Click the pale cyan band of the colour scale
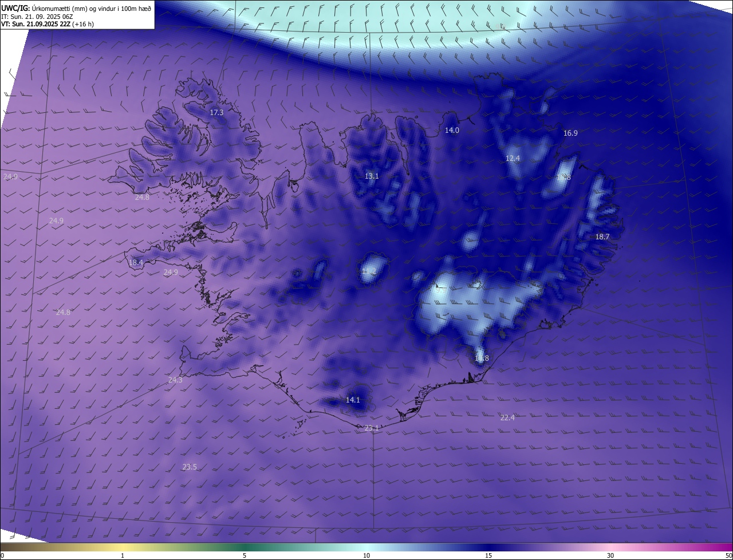Viewport: 733px width, 560px height. click(366, 547)
